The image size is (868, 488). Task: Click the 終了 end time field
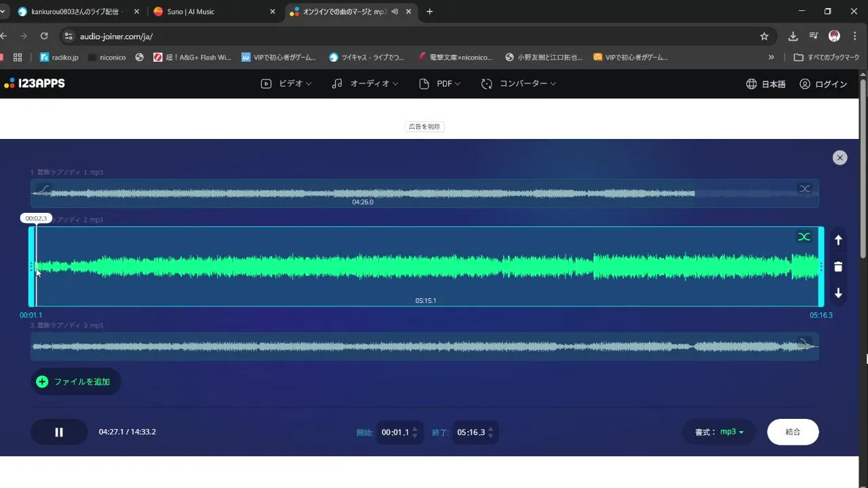[475, 432]
